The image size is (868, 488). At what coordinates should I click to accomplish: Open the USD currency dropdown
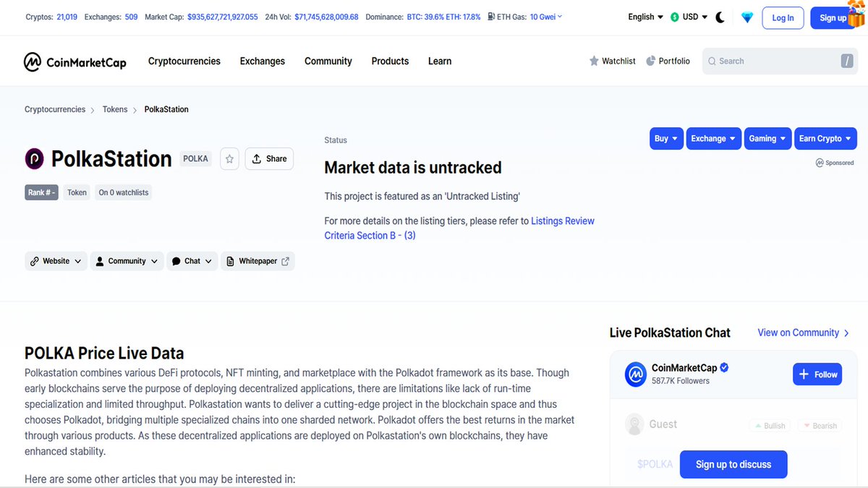coord(689,17)
